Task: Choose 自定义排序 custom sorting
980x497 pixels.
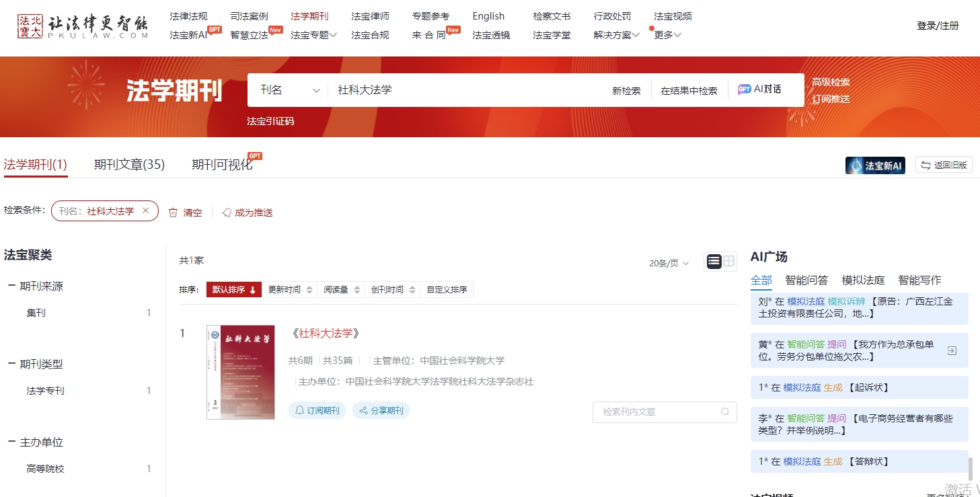Action: click(x=447, y=290)
